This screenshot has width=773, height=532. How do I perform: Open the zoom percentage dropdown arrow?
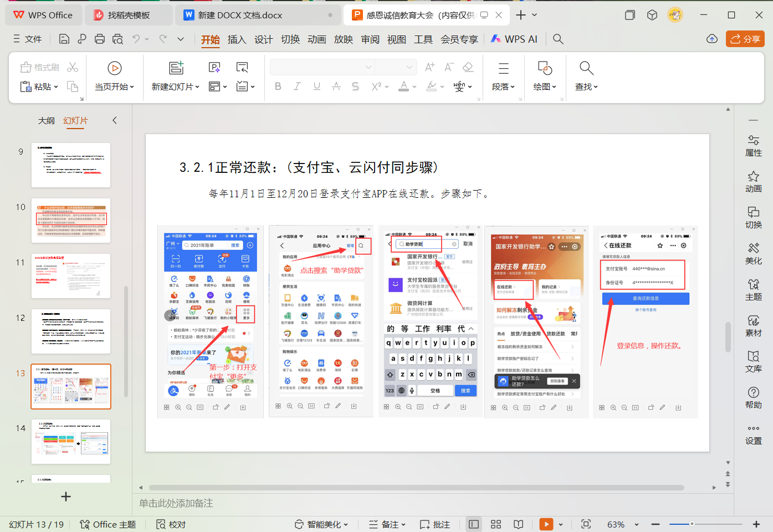pos(637,524)
